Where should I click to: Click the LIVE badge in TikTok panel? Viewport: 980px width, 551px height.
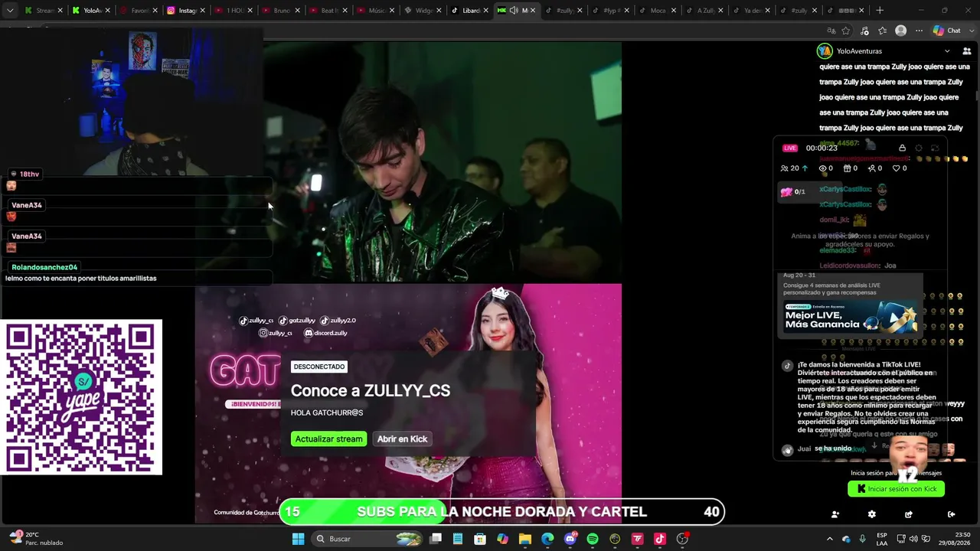pos(790,148)
